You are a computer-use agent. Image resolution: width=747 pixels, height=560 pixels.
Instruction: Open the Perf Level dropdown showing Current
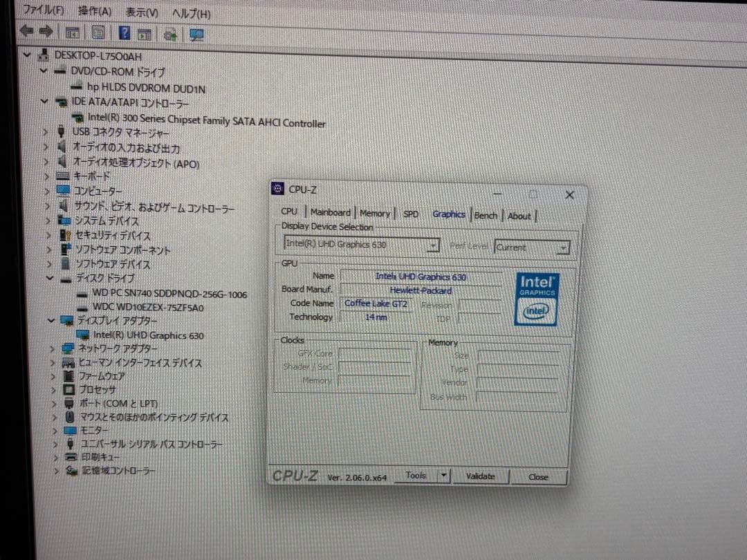[564, 247]
